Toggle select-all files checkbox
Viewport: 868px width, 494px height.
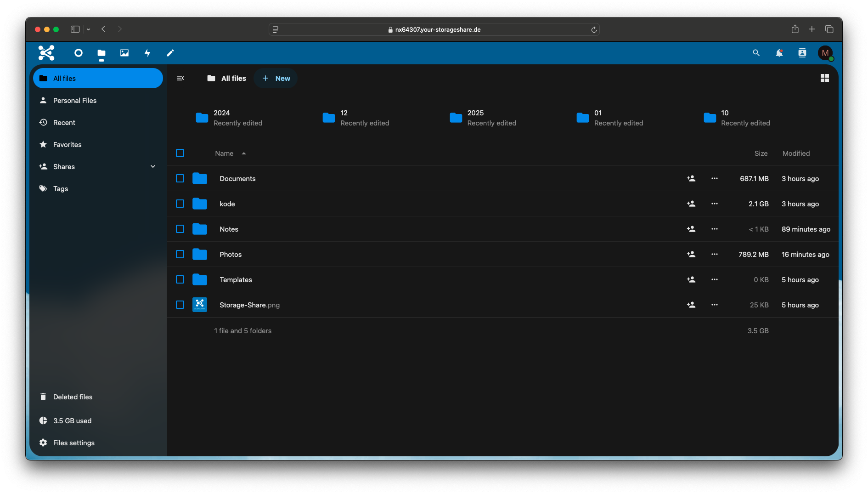(180, 153)
